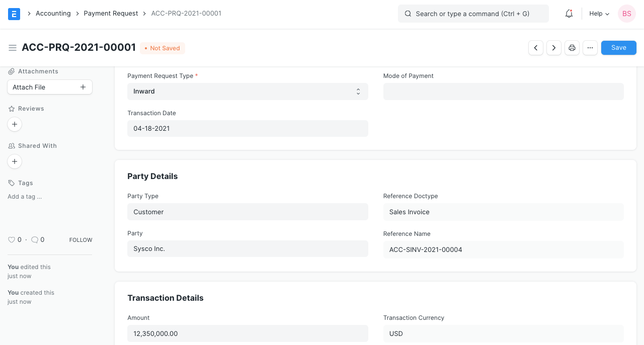Share the document using the Shared With plus
644x345 pixels.
(x=14, y=161)
